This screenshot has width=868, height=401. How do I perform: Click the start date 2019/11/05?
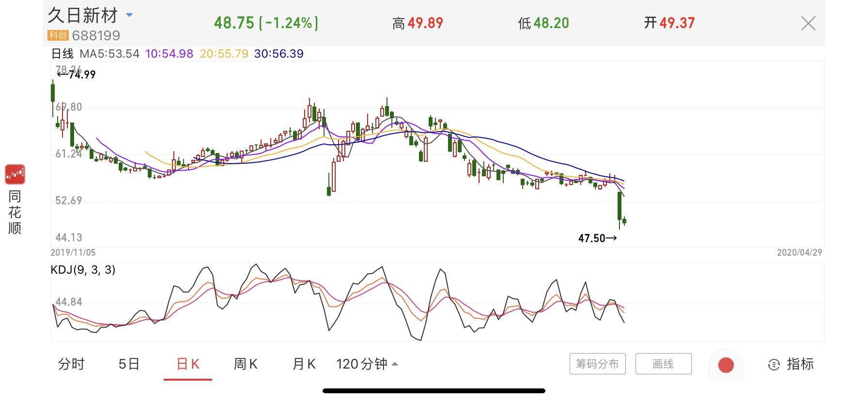click(73, 252)
